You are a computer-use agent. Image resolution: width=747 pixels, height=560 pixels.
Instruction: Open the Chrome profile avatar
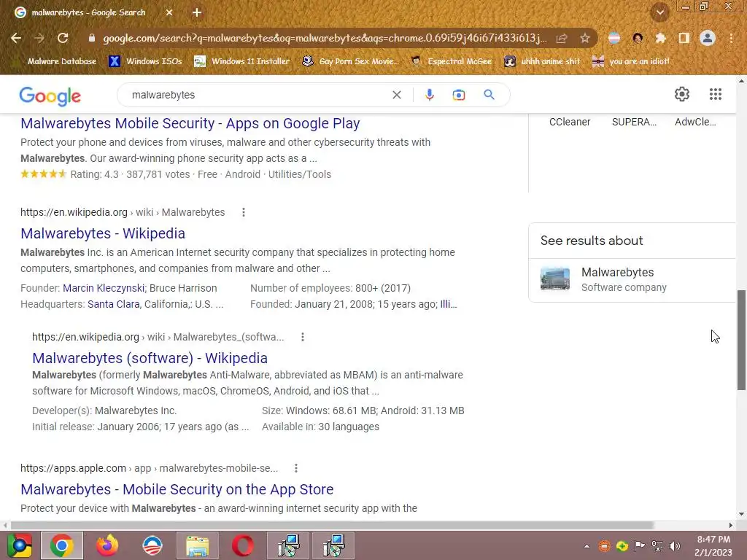(x=708, y=38)
